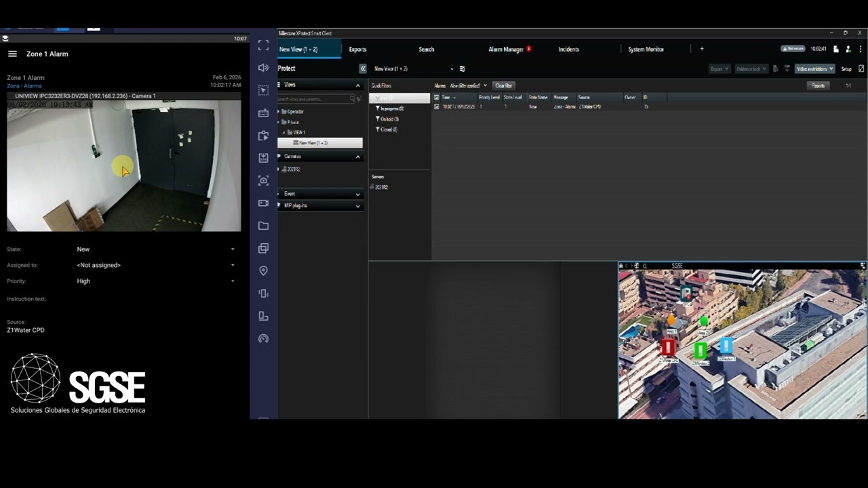Click the gamepad dial icon at sidebar bottom
Image resolution: width=868 pixels, height=488 pixels.
[x=264, y=338]
